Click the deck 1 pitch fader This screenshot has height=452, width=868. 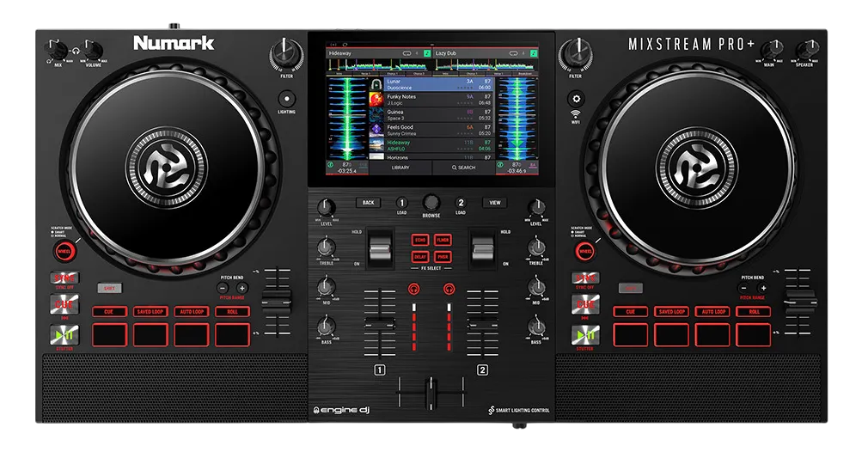pos(276,302)
